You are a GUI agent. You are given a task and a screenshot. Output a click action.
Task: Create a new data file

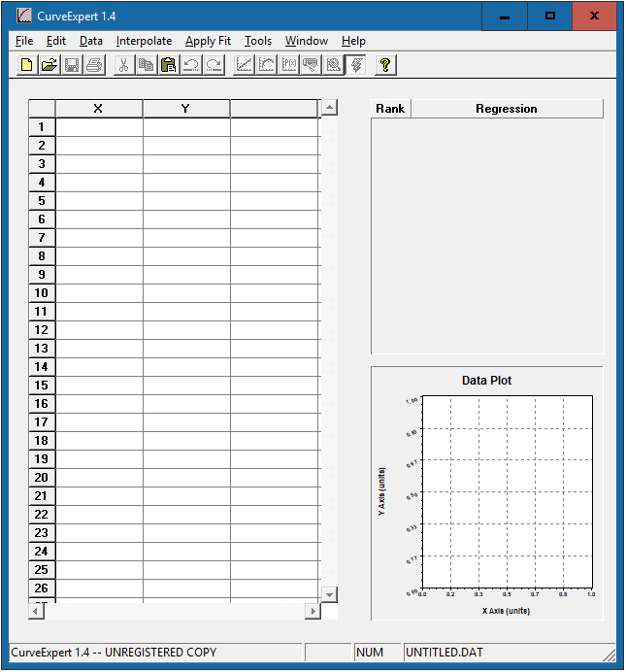pyautogui.click(x=27, y=65)
